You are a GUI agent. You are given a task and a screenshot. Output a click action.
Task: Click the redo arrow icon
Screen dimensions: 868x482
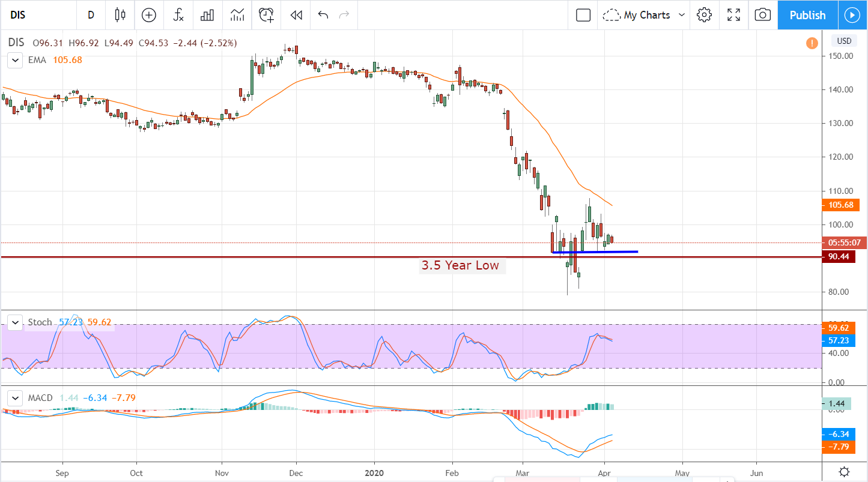[x=344, y=15]
